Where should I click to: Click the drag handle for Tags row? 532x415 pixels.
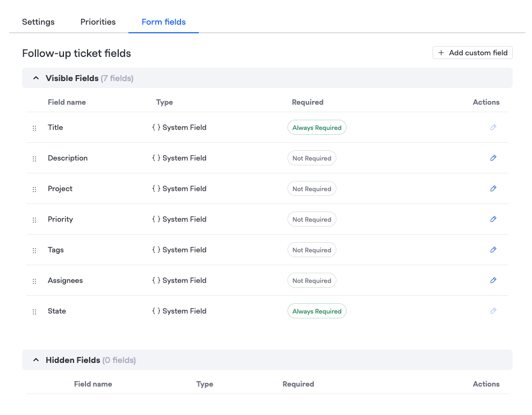coord(34,251)
